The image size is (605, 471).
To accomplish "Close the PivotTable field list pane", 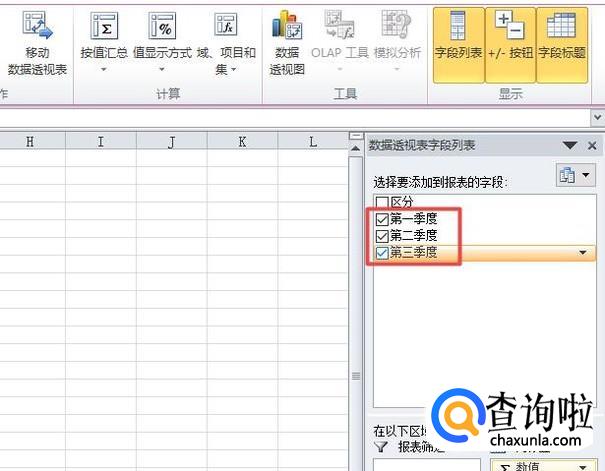I will coord(592,146).
